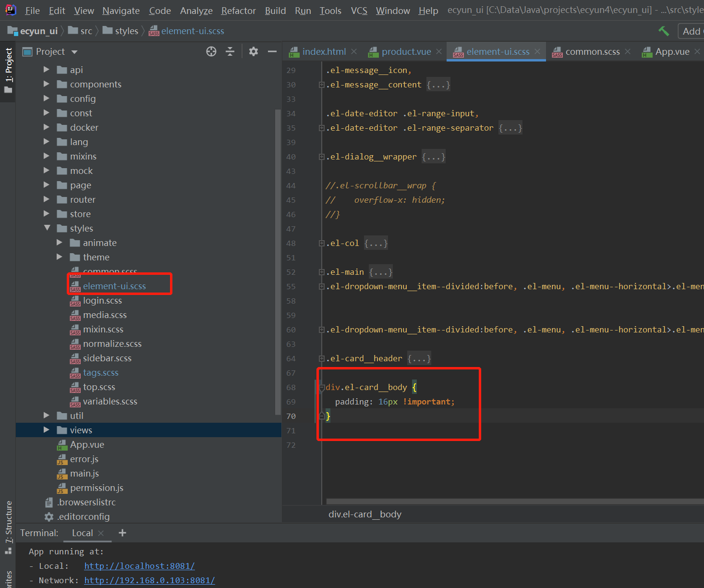Click the element-ui.scss breadcrumb in navigation bar

pos(186,31)
